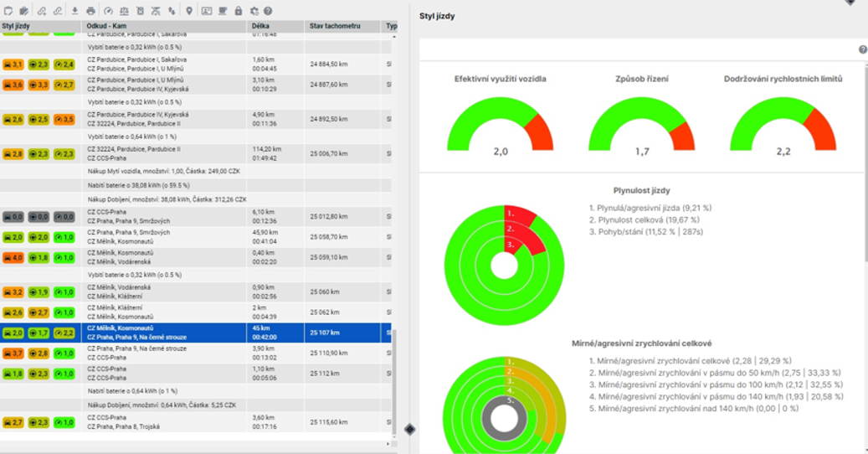Click the printer icon in the toolbar

(90, 11)
